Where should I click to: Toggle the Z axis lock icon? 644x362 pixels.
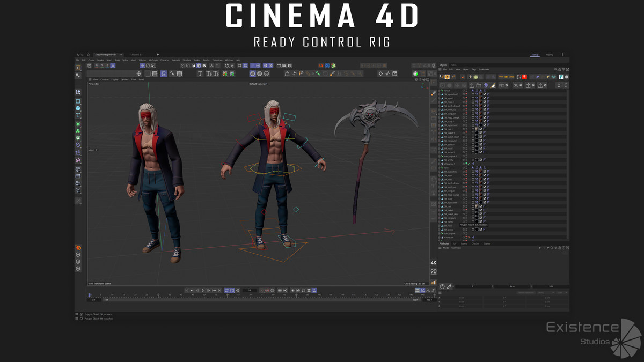[107, 65]
